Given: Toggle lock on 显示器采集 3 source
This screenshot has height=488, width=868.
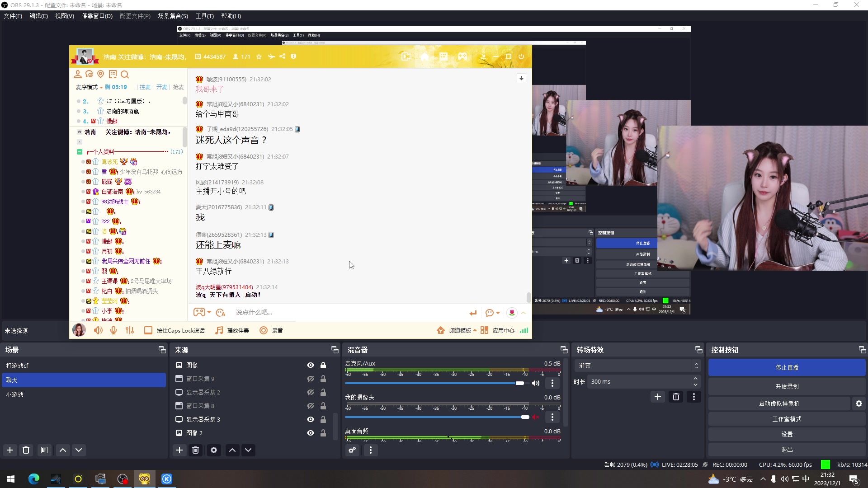Looking at the screenshot, I should 323,419.
